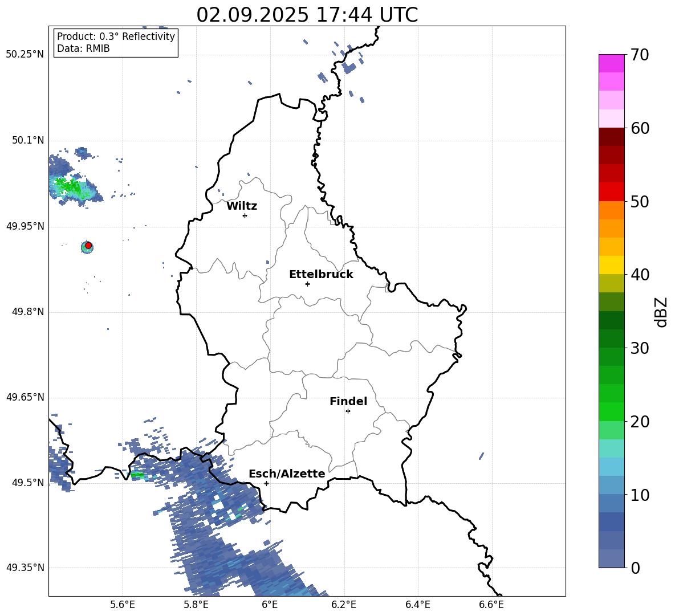Click the colorbar tick value 50

pos(640,202)
